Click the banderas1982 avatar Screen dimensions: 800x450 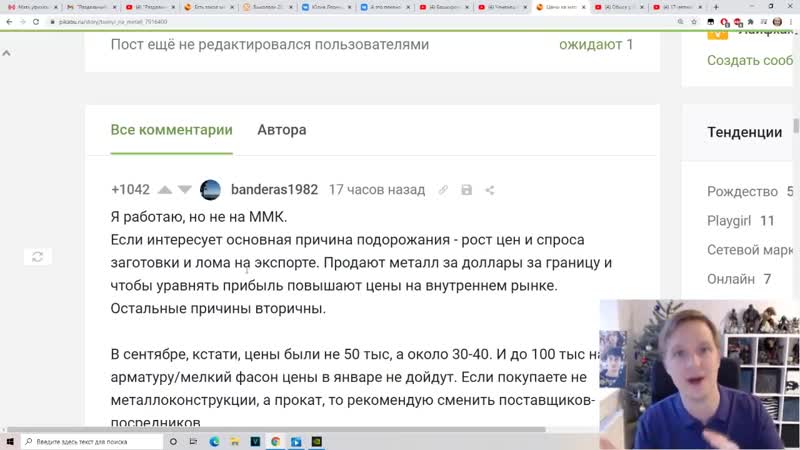[x=210, y=190]
